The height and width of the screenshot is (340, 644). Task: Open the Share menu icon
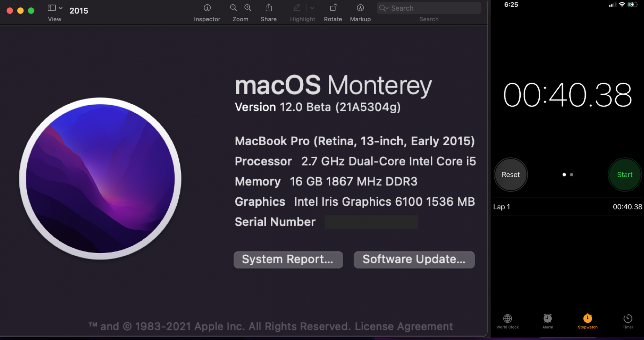[269, 7]
